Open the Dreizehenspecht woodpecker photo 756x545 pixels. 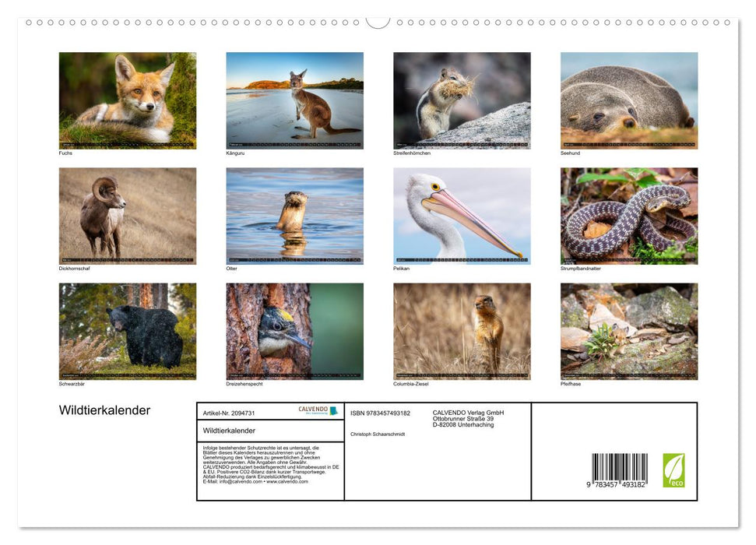pos(294,329)
